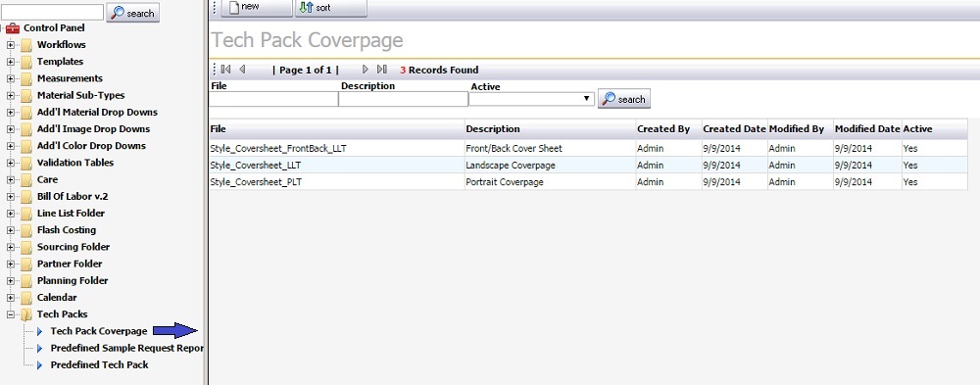Open Style_Coversheet_FrontBack_LLT record
Image resolution: width=980 pixels, height=385 pixels.
click(x=278, y=149)
